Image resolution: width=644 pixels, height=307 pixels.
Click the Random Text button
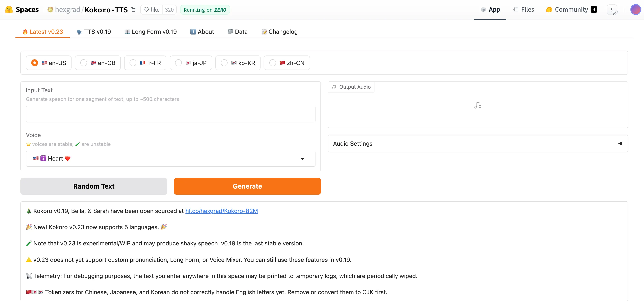[94, 186]
